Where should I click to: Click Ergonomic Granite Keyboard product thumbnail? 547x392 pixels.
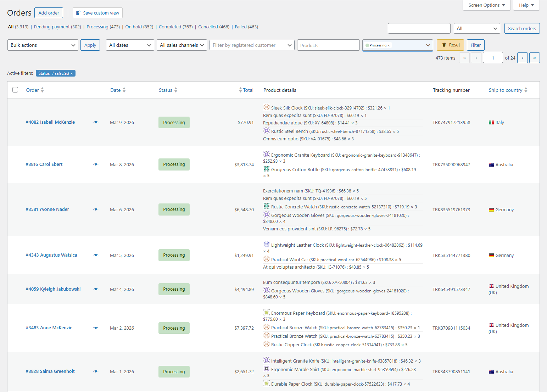pos(267,154)
